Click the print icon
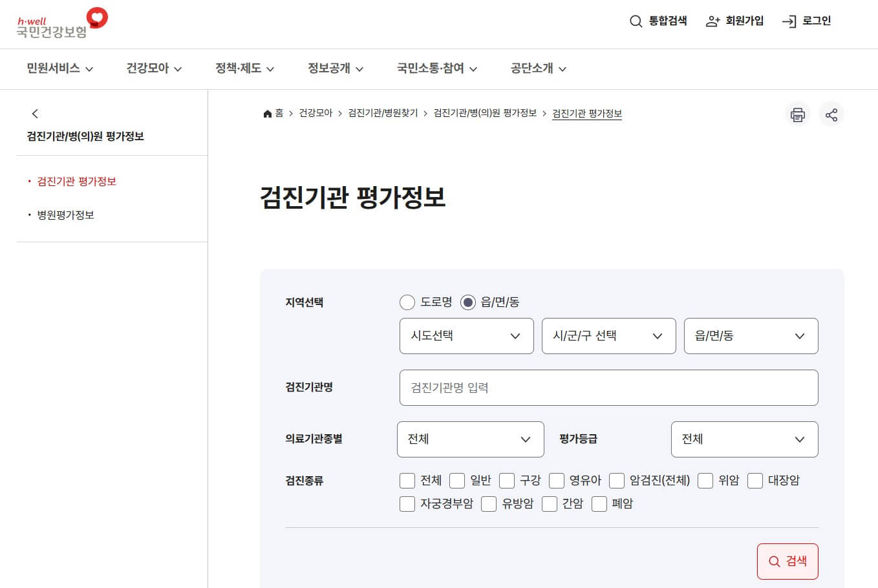Image resolution: width=878 pixels, height=588 pixels. [797, 114]
